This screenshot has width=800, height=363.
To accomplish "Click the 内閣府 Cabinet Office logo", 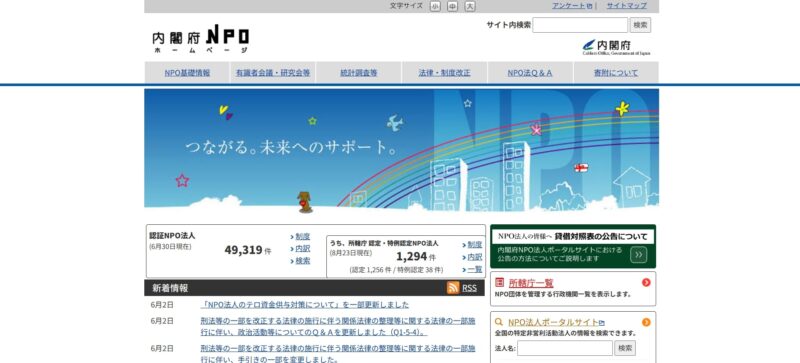I will point(616,47).
